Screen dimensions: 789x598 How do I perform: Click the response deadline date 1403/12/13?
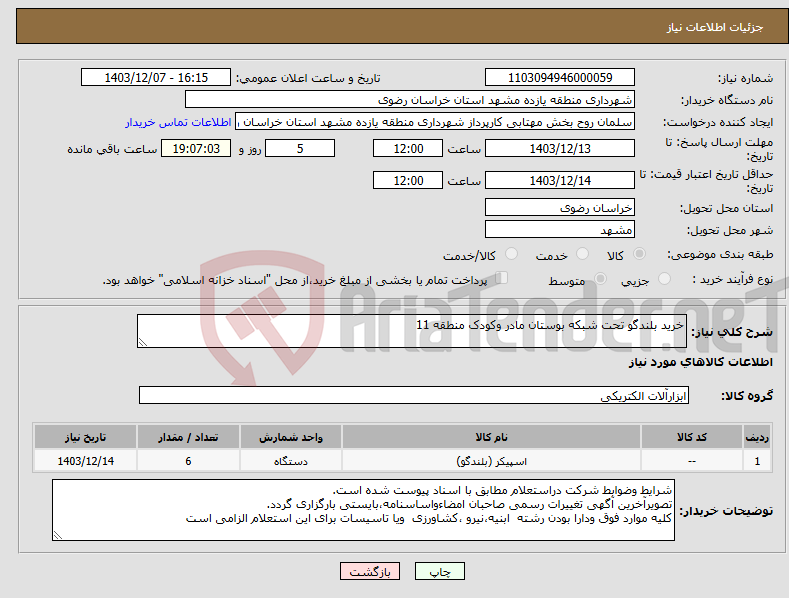pos(560,148)
